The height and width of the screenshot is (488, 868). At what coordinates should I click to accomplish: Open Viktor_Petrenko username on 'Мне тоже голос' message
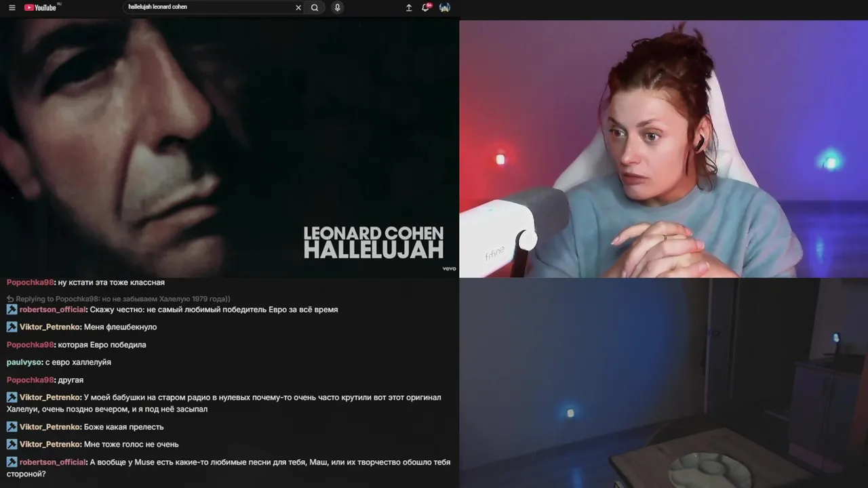tap(50, 445)
